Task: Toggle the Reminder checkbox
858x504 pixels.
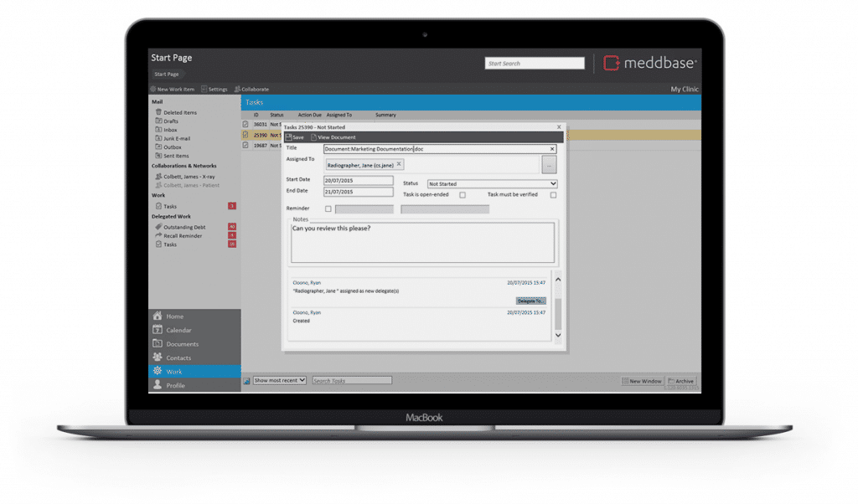Action: click(328, 208)
